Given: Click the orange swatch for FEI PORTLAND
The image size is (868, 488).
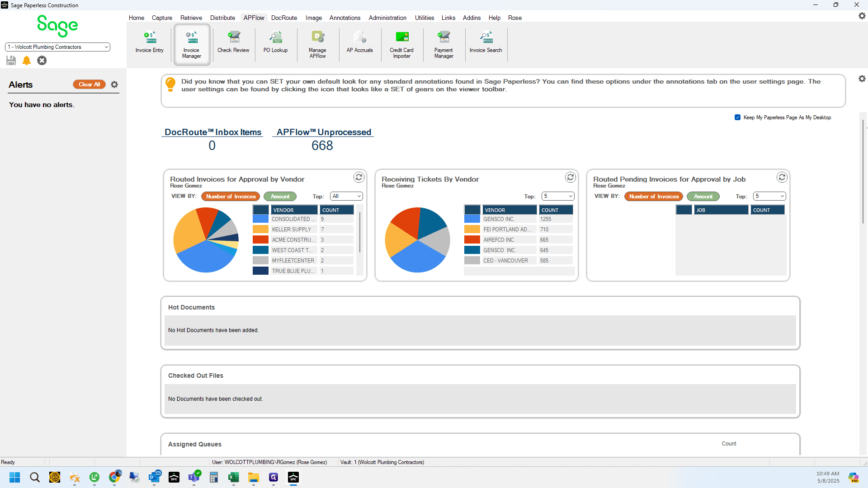Looking at the screenshot, I should (x=472, y=230).
